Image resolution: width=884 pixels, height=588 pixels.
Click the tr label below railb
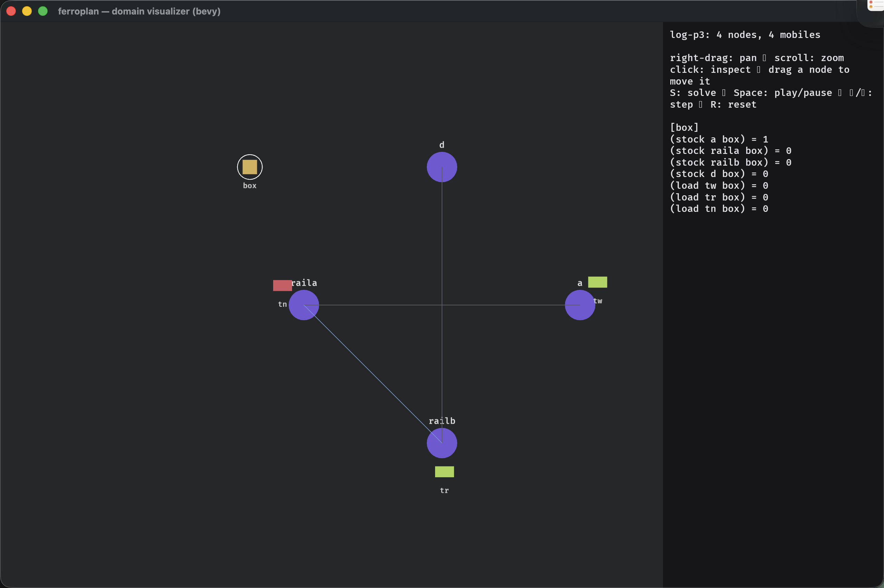click(x=444, y=490)
